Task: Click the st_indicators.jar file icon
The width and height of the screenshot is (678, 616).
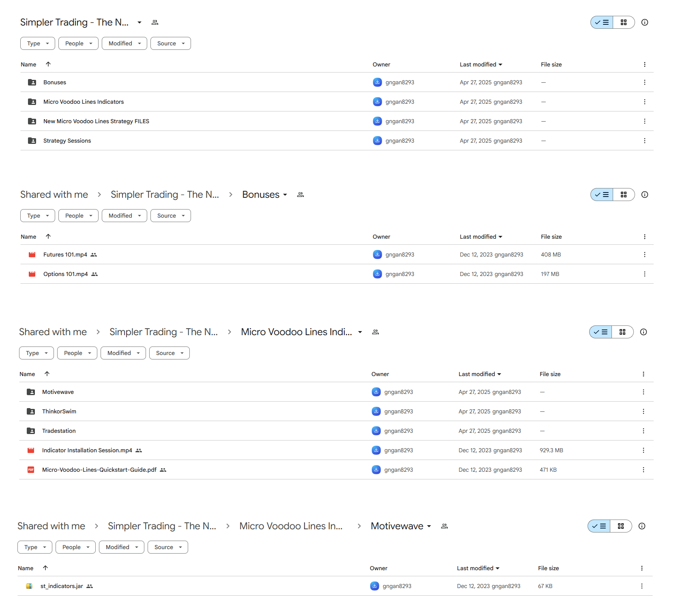Action: pyautogui.click(x=29, y=586)
